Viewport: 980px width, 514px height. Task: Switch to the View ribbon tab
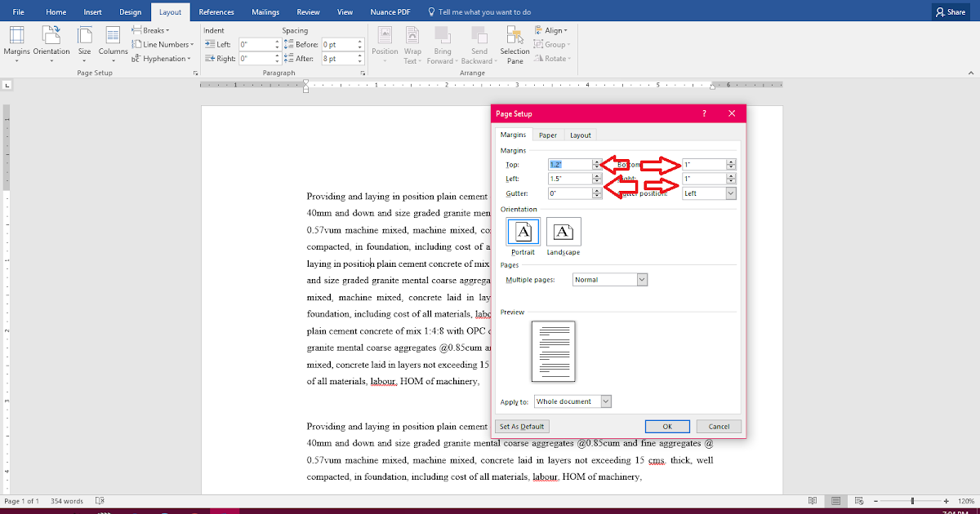click(x=345, y=12)
